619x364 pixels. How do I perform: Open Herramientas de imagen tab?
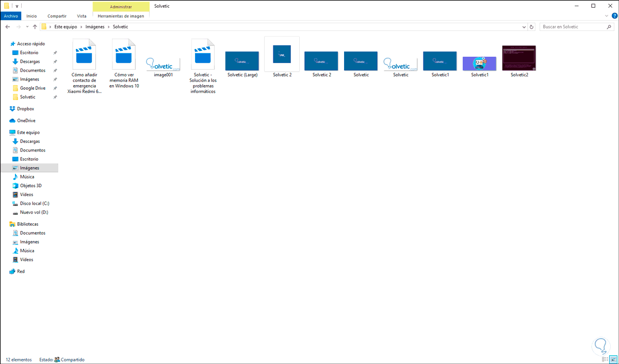[x=121, y=16]
